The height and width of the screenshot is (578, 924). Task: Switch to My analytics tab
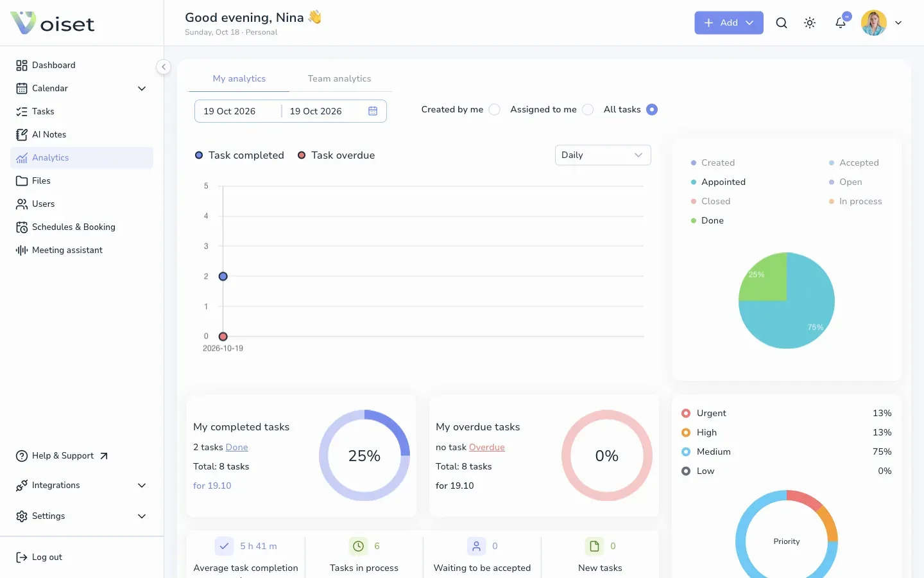239,79
